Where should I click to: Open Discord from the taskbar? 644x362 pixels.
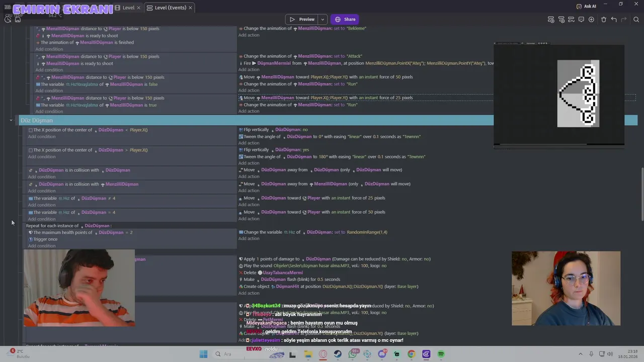click(382, 354)
